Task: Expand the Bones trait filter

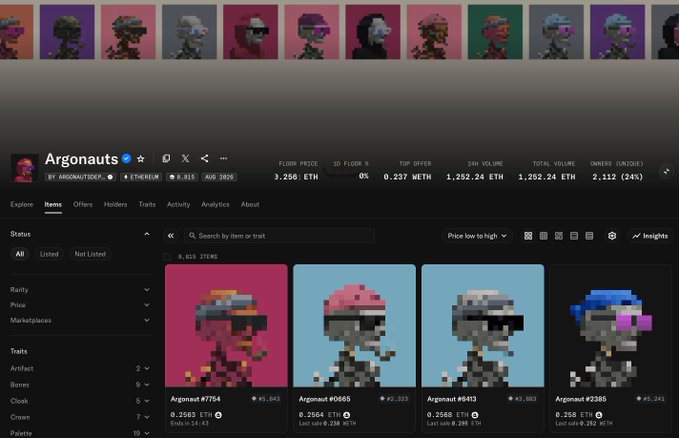Action: click(80, 385)
